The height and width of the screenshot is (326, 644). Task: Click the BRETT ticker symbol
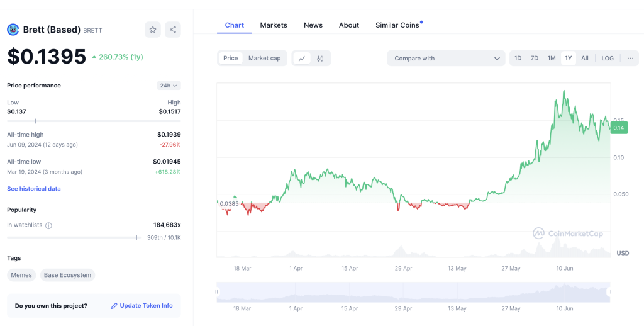pyautogui.click(x=93, y=30)
